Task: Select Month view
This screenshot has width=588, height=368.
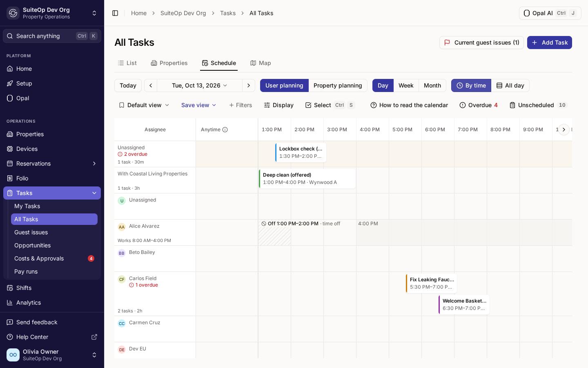Action: point(432,85)
